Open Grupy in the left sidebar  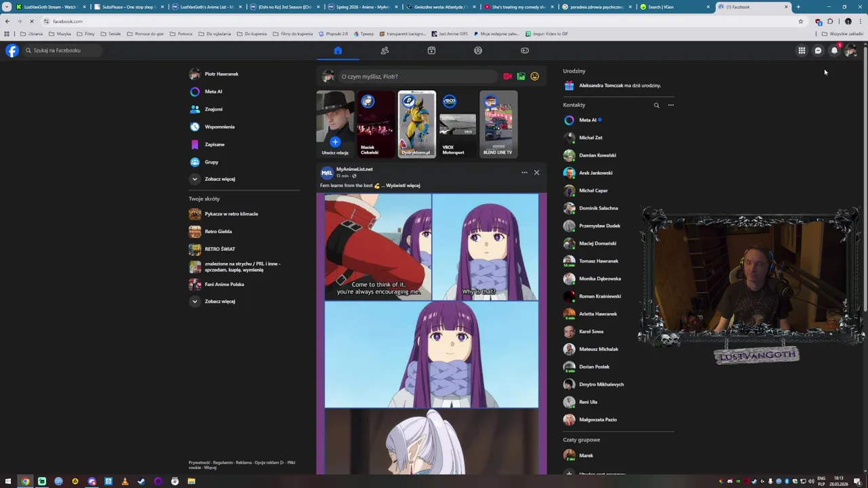point(244,162)
